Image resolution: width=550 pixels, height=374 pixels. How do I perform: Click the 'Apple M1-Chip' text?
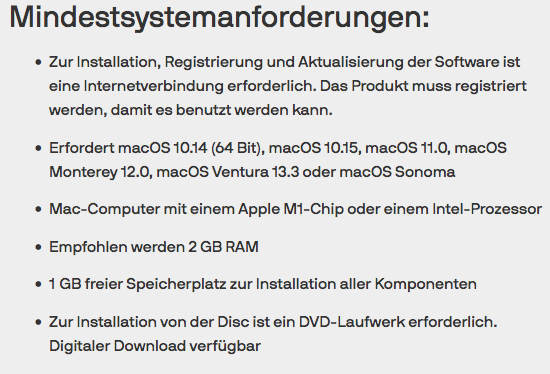[x=291, y=209]
